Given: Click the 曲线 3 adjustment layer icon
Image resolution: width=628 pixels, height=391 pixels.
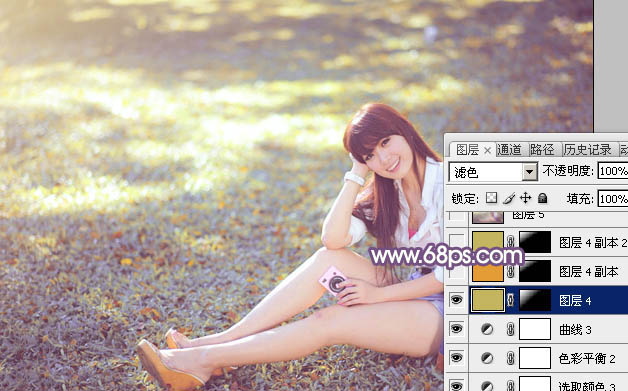Looking at the screenshot, I should pyautogui.click(x=487, y=329).
